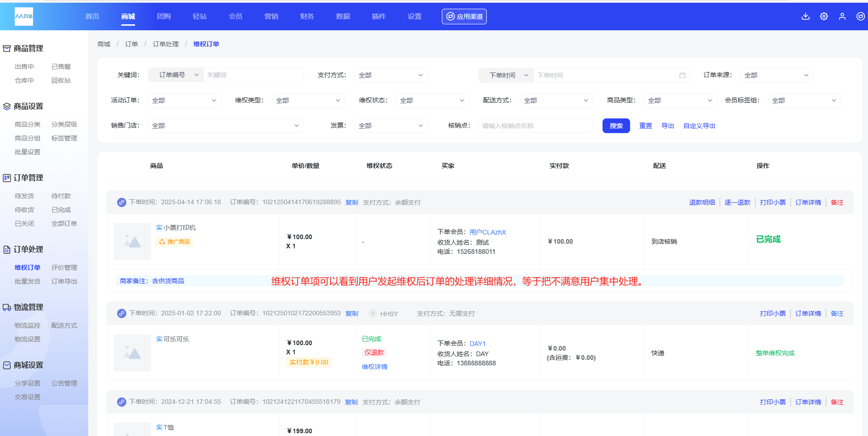The height and width of the screenshot is (436, 868).
Task: Click 逐一退款 on first order
Action: pyautogui.click(x=738, y=202)
